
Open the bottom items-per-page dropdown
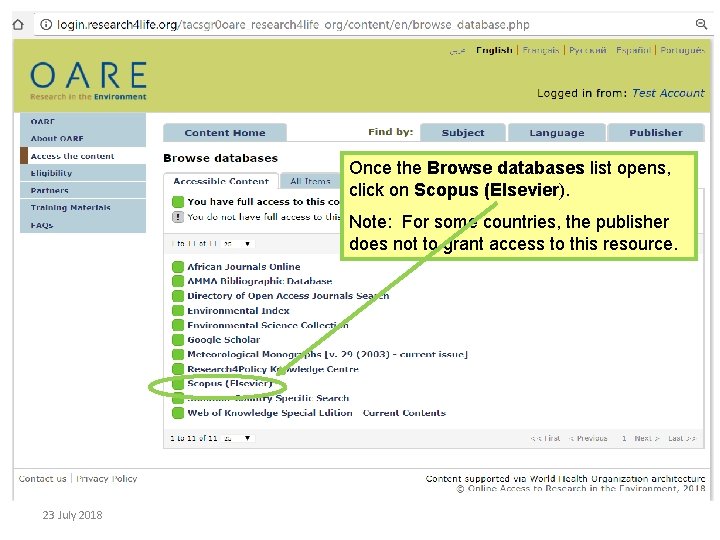pyautogui.click(x=237, y=438)
